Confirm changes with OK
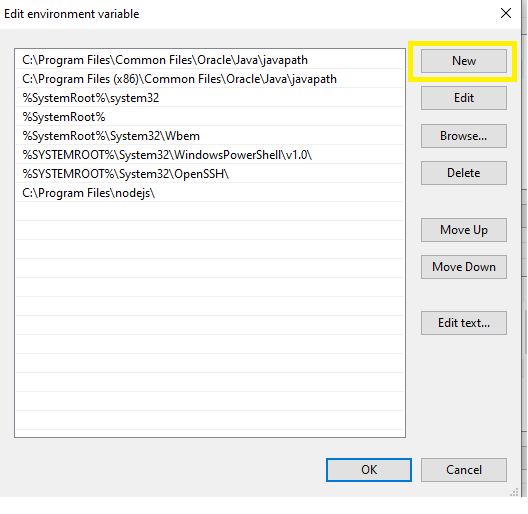This screenshot has height=514, width=528. pyautogui.click(x=369, y=470)
